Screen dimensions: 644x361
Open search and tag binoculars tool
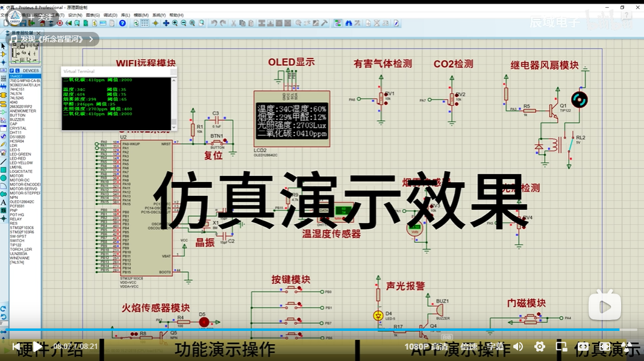click(x=348, y=24)
